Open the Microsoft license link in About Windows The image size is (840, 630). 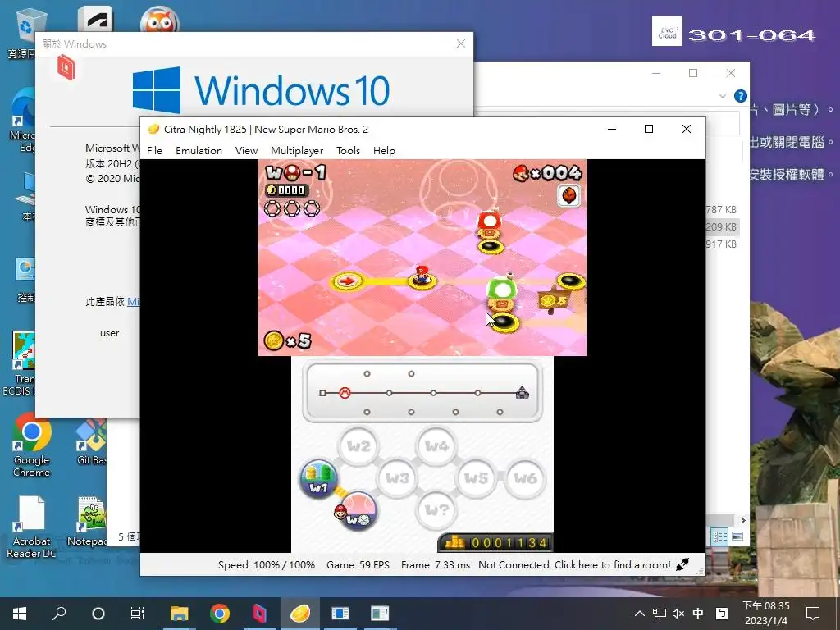click(x=134, y=302)
